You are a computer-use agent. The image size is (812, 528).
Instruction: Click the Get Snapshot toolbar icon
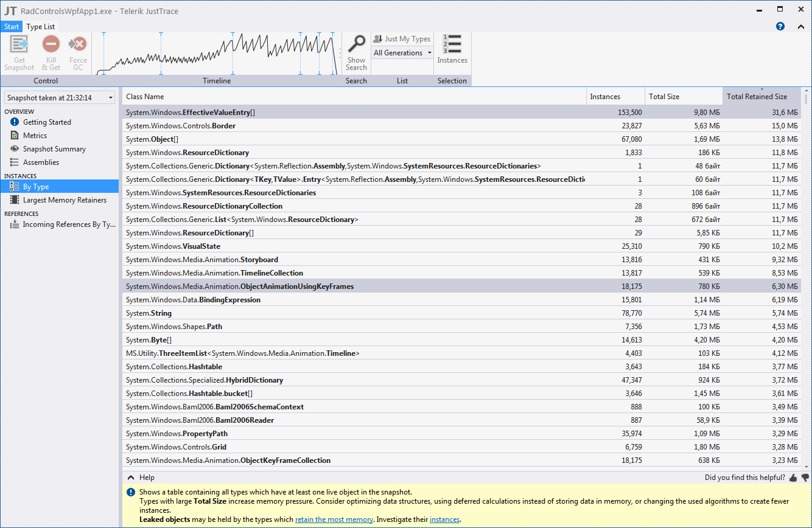[19, 45]
